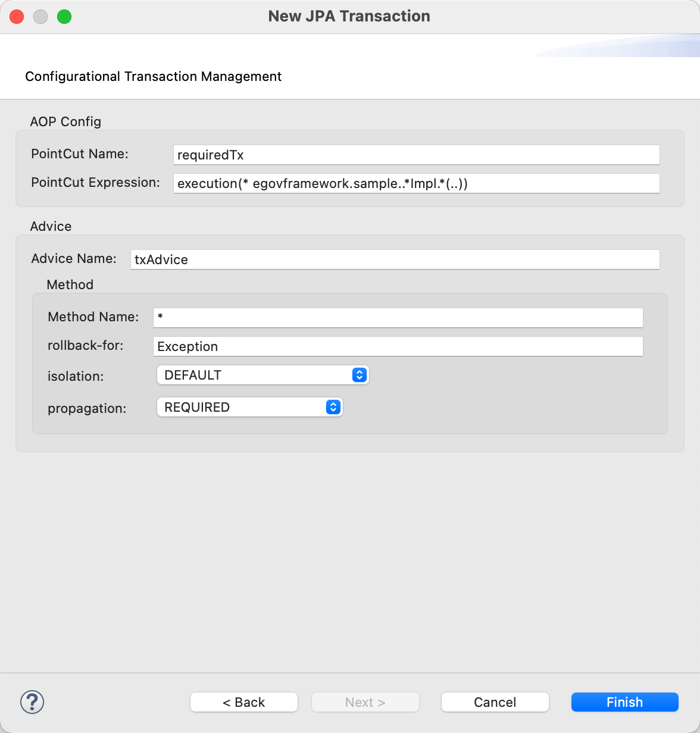
Task: Click the isolation: label text
Action: (76, 376)
